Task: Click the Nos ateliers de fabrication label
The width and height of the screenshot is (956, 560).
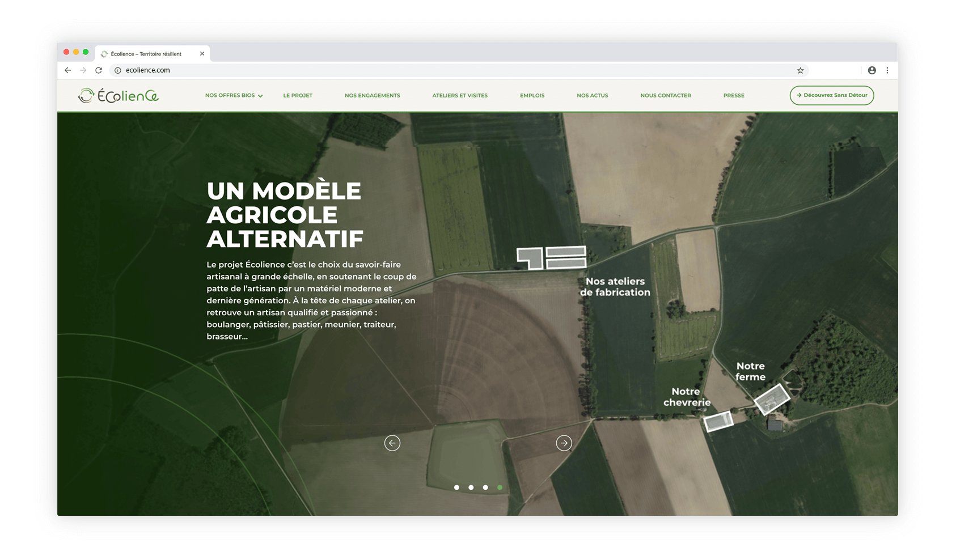Action: (615, 287)
